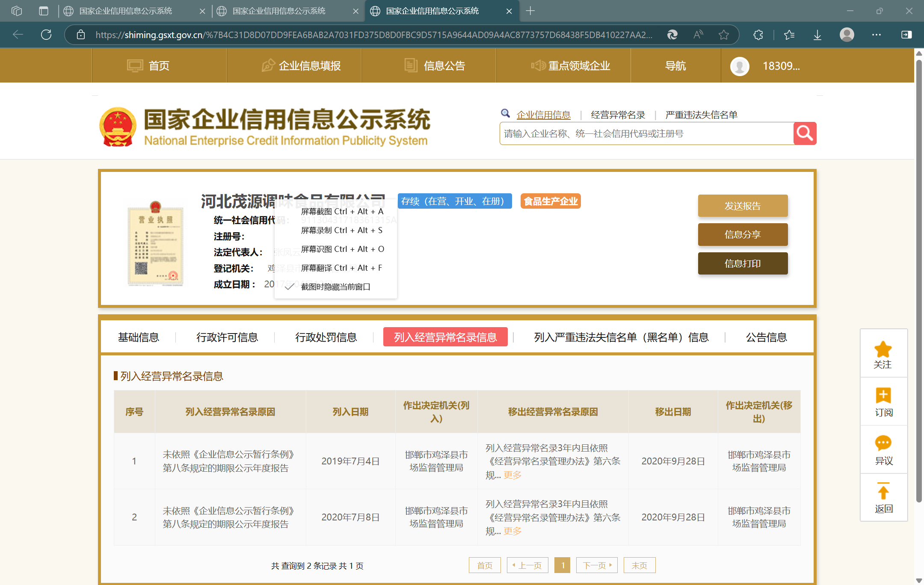The width and height of the screenshot is (924, 585).
Task: Click the national emblem logo
Action: click(x=118, y=127)
